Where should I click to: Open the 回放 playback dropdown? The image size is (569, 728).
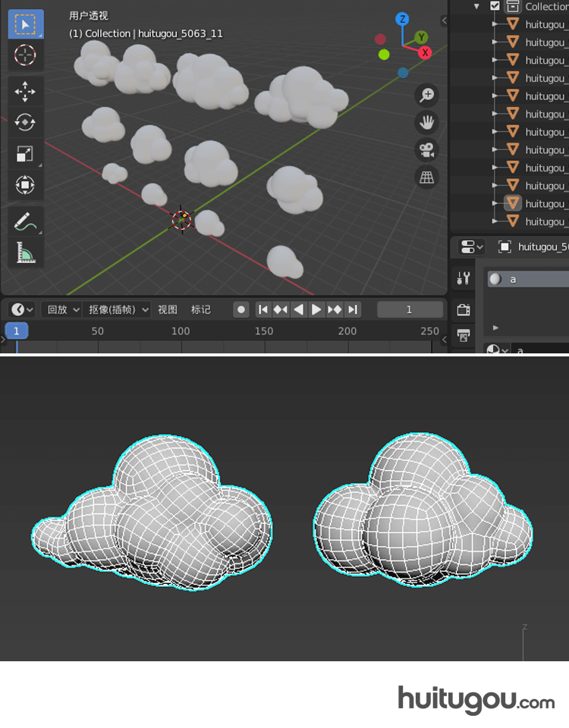(63, 309)
